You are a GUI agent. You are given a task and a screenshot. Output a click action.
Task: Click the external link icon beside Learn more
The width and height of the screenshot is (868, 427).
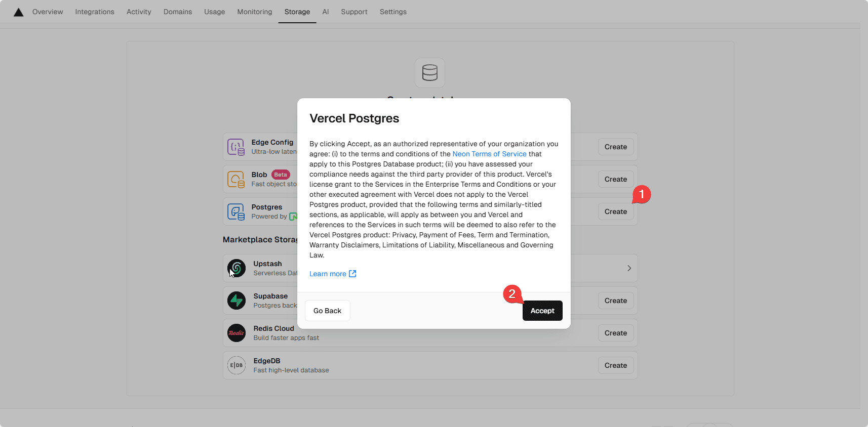[352, 274]
